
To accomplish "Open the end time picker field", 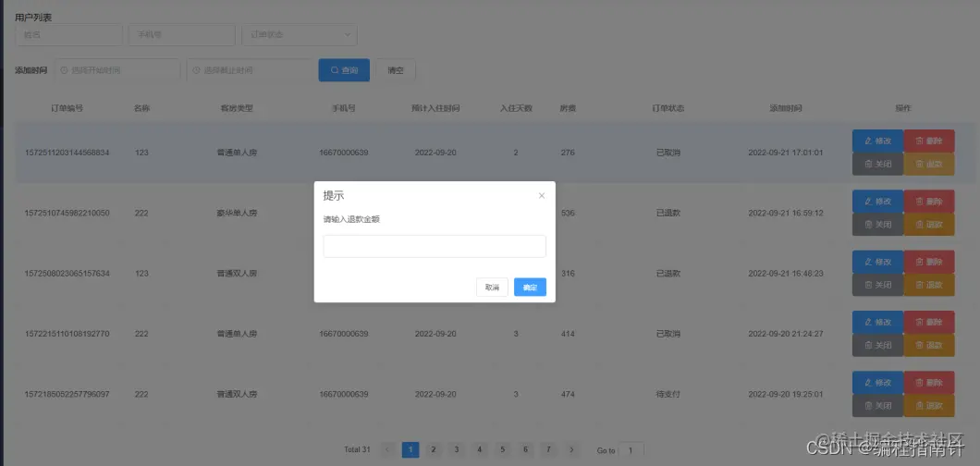I will 250,70.
